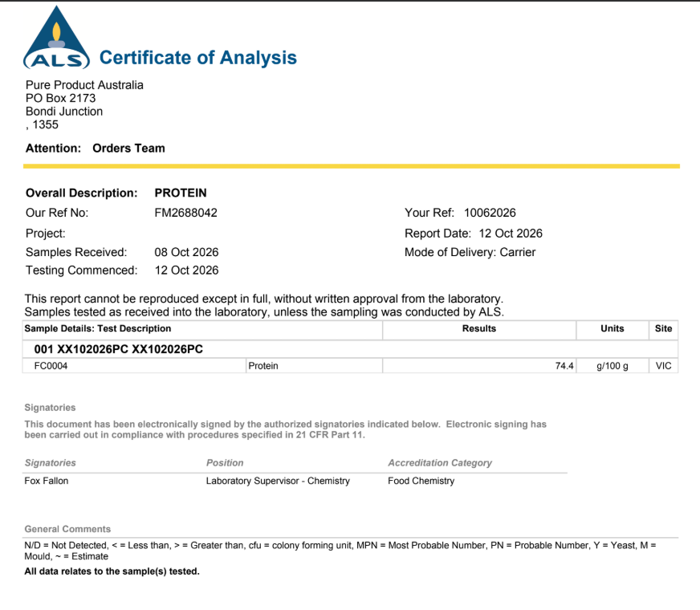
Task: Click the Certificate of Analysis heading
Action: [197, 58]
